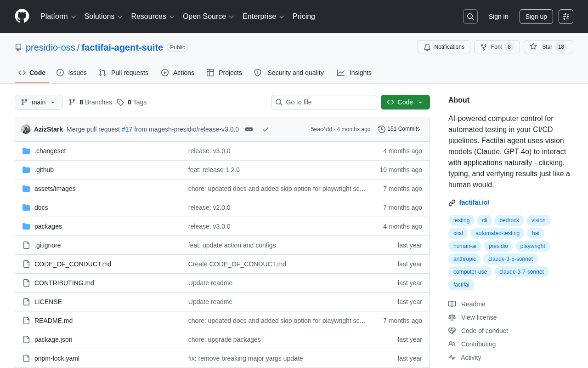Open the Security and quality tab
Screen dimensions: 588x368
(x=289, y=73)
